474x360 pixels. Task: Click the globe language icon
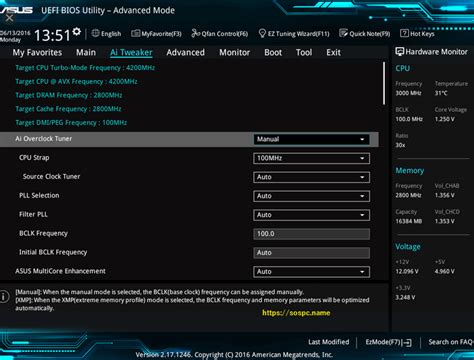point(95,33)
